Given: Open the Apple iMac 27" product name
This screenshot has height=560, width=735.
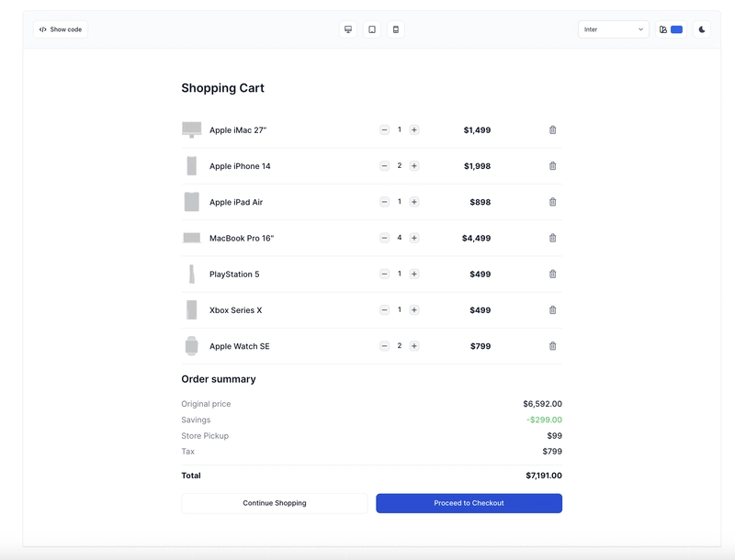Looking at the screenshot, I should tap(238, 130).
